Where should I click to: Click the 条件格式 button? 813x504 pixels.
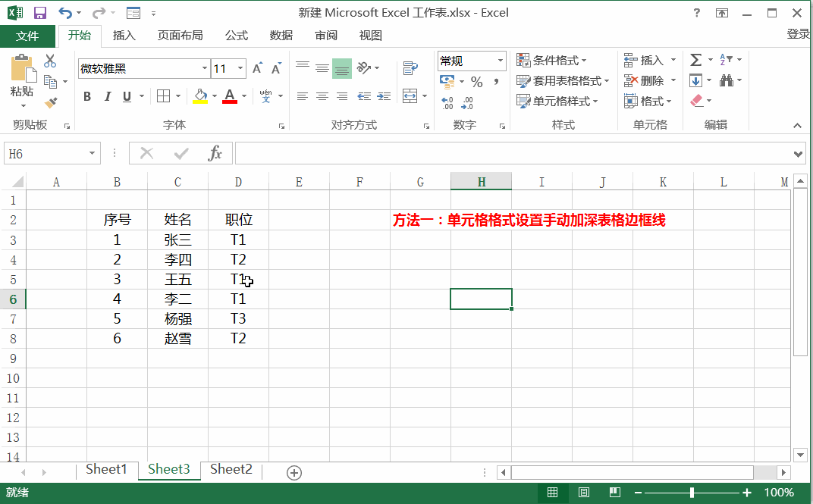(x=554, y=60)
